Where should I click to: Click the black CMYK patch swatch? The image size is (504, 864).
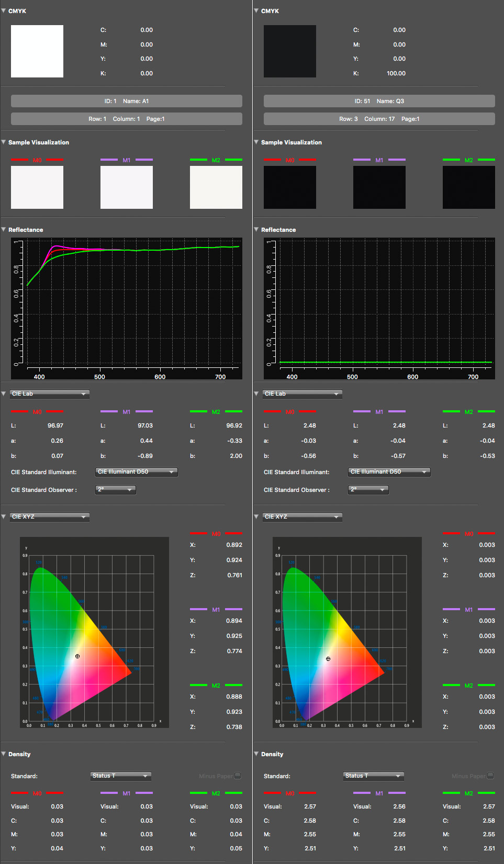(290, 51)
